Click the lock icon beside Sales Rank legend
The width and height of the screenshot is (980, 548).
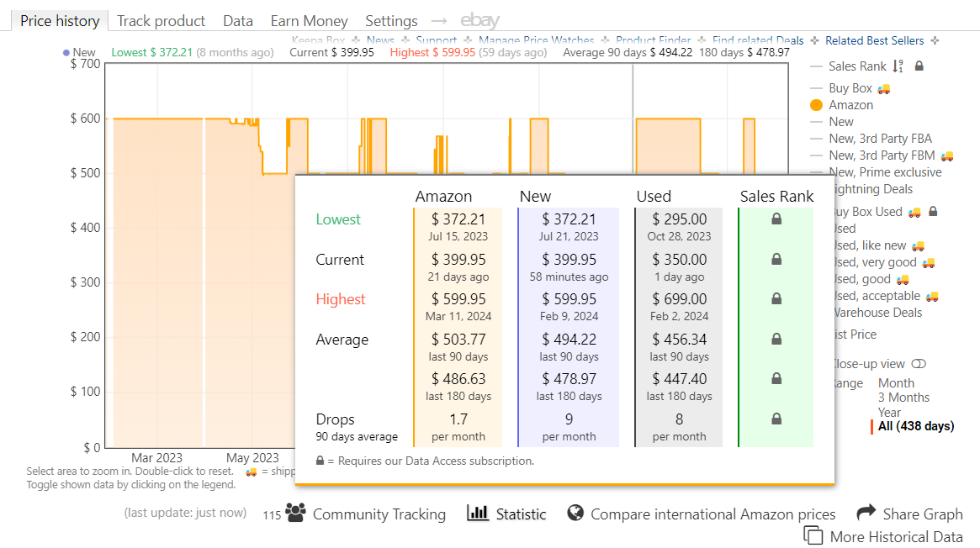coord(919,66)
